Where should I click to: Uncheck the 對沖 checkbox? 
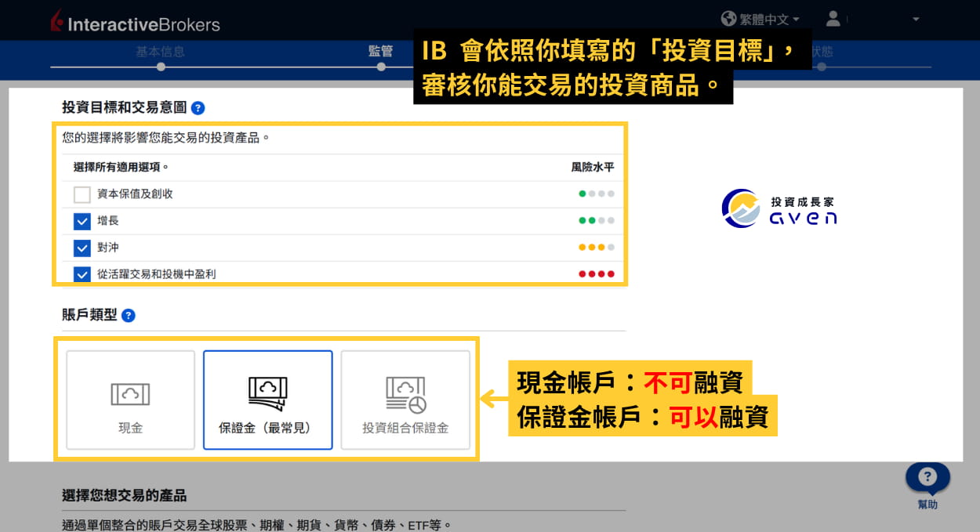pos(82,248)
